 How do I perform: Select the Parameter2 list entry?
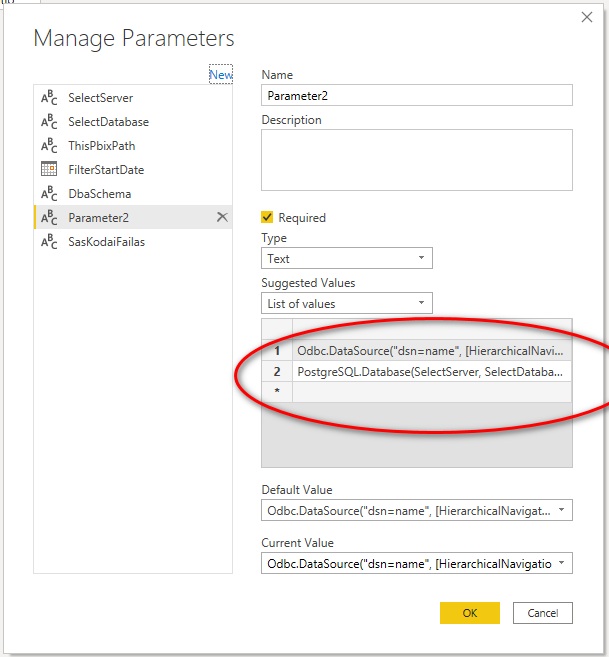tap(133, 217)
